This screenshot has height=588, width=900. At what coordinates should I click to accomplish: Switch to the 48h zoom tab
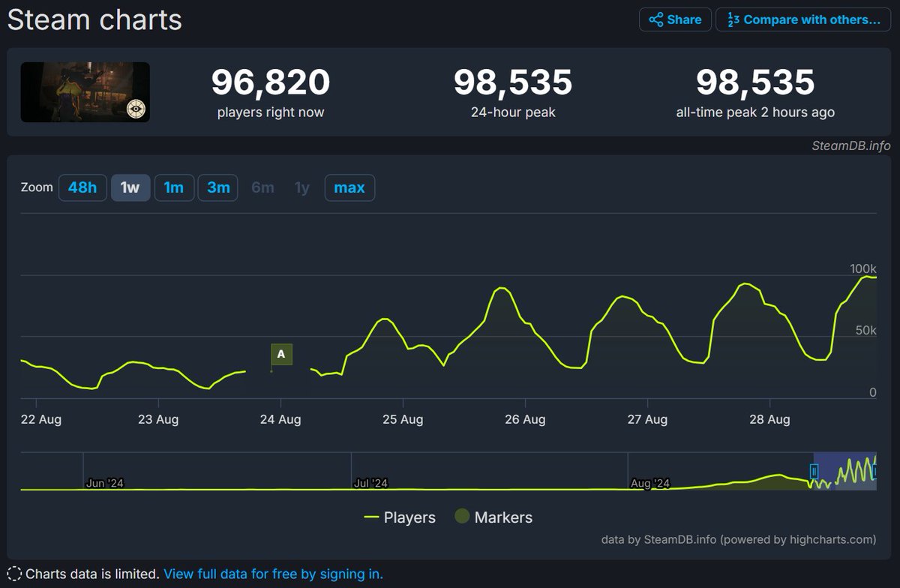point(82,187)
